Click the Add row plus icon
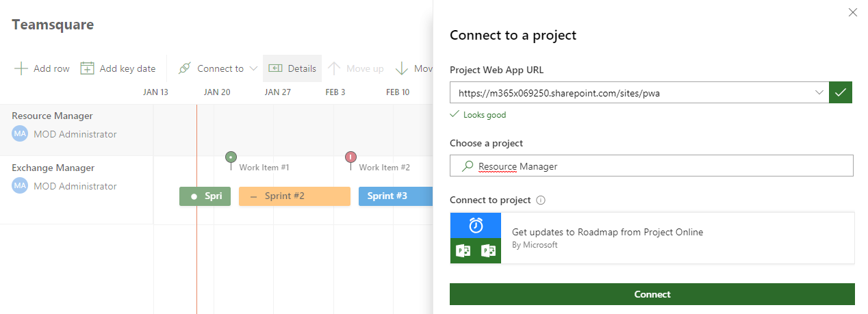This screenshot has width=868, height=314. 21,68
